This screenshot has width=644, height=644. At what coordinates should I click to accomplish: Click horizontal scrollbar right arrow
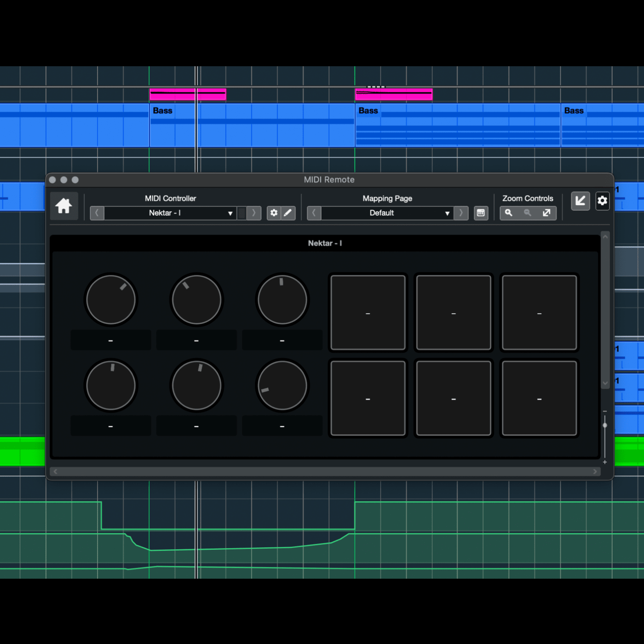click(x=595, y=471)
